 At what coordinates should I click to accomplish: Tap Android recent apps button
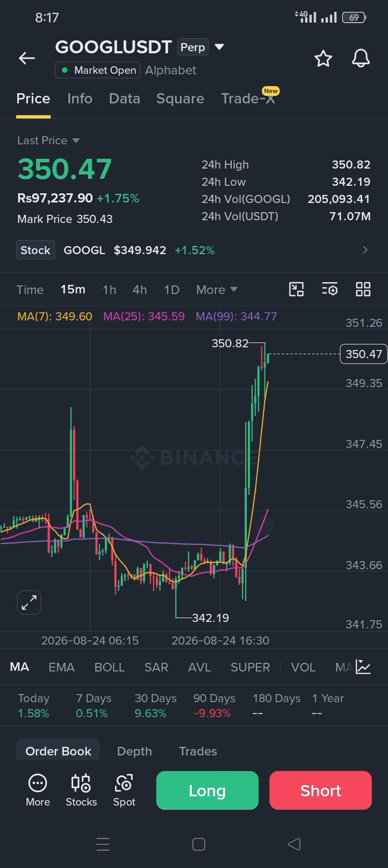point(103,844)
